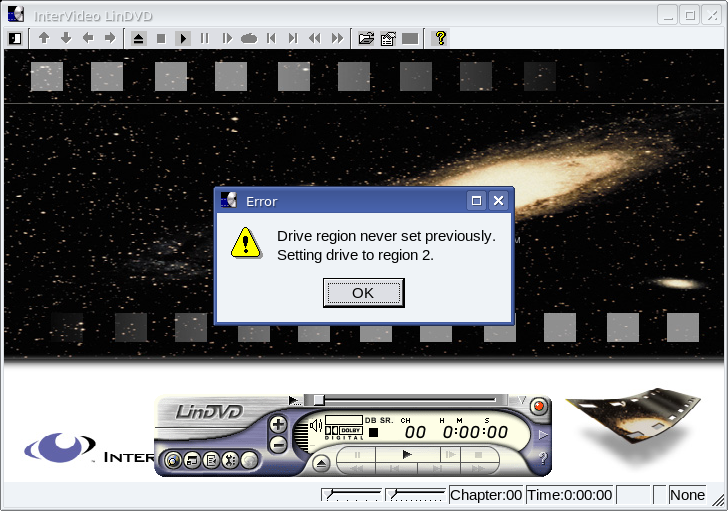Click the None status bar field
Screen dimensions: 728x511
688,495
